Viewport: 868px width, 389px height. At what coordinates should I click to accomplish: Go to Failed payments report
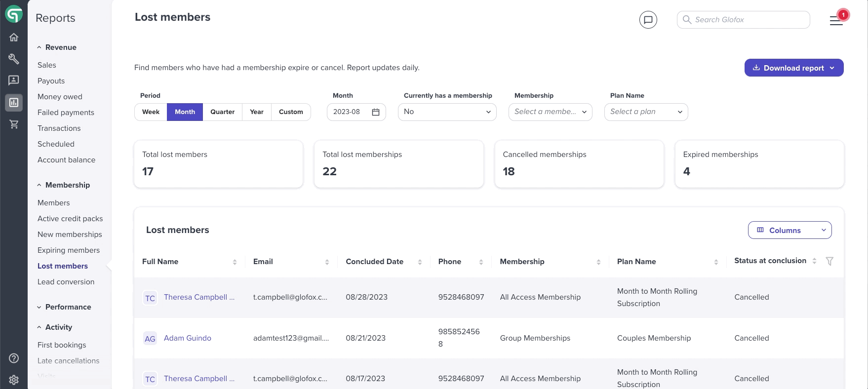[66, 113]
